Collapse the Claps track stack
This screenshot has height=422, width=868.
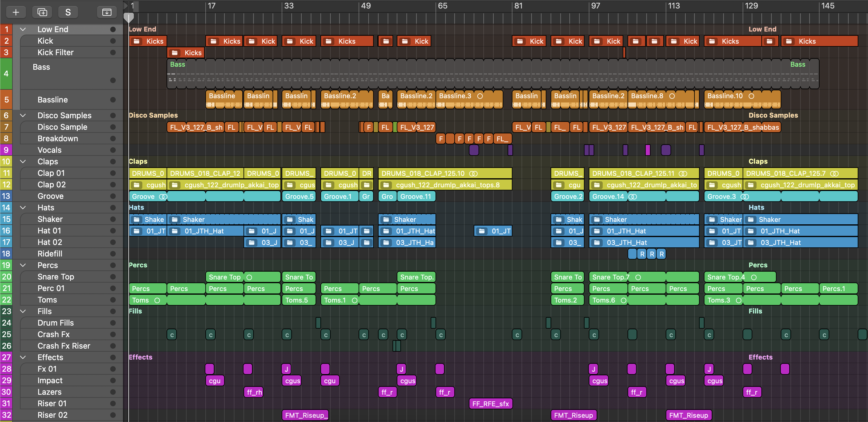(x=23, y=162)
